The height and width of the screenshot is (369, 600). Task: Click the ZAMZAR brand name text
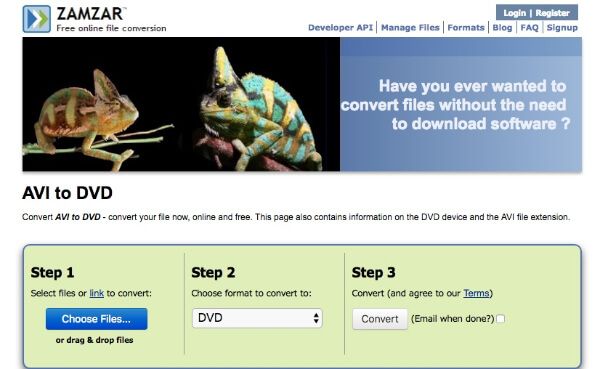click(x=90, y=14)
